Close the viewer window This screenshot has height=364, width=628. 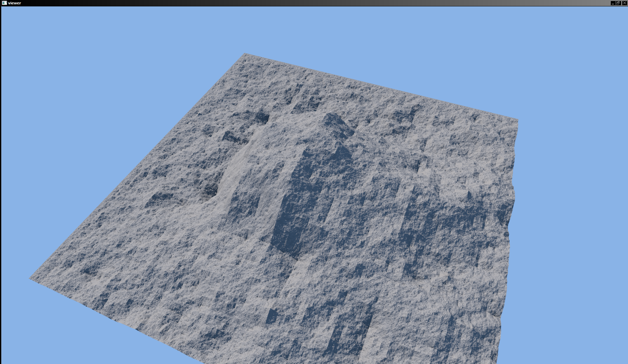(x=624, y=3)
